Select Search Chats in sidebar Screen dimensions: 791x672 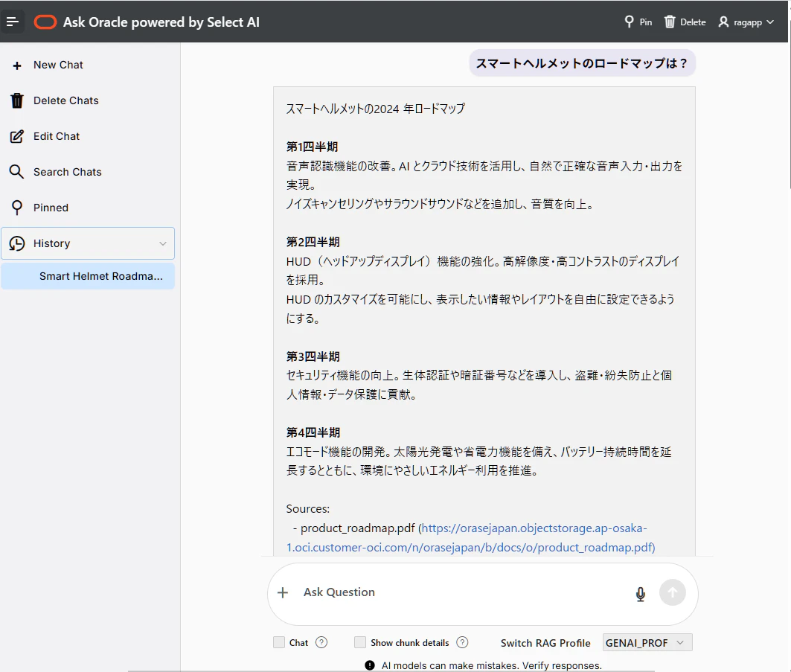tap(68, 172)
